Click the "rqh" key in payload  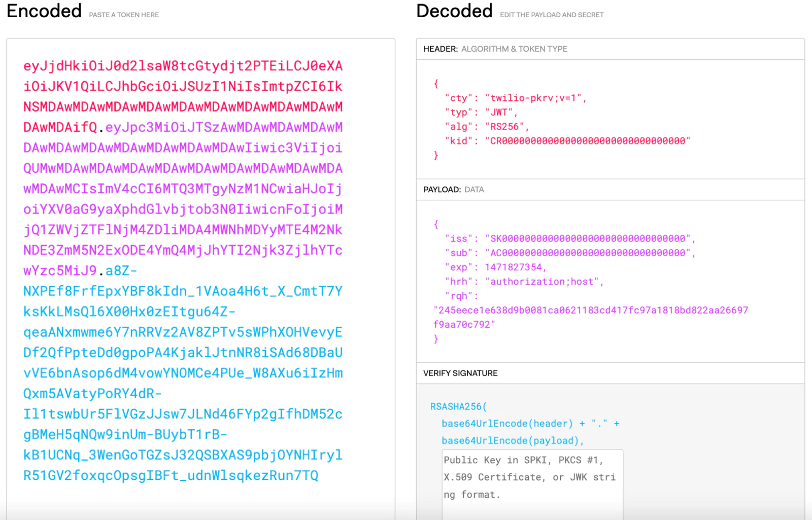tap(459, 295)
